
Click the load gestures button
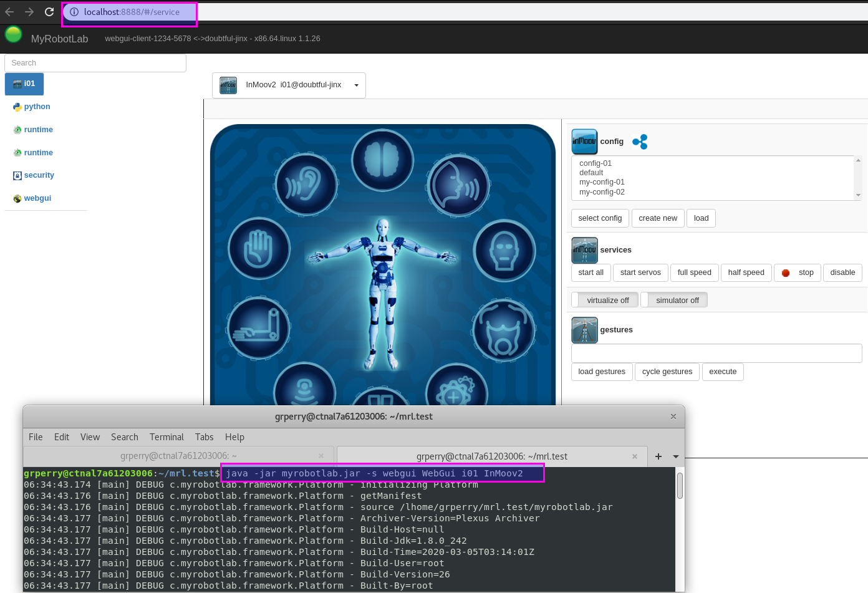pyautogui.click(x=602, y=372)
